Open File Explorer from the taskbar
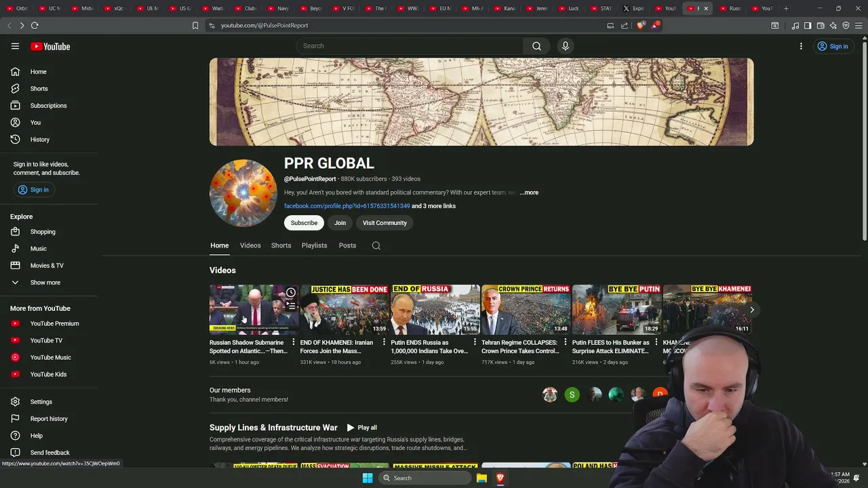The width and height of the screenshot is (868, 488). click(x=481, y=478)
